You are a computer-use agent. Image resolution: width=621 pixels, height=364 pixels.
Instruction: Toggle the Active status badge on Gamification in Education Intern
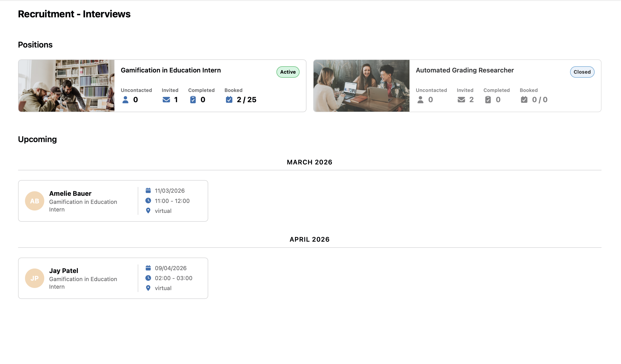(x=288, y=72)
